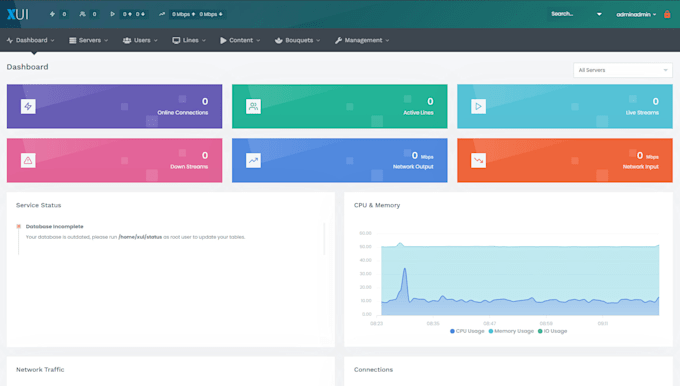Viewport: 680px width, 386px height.
Task: Click the lightning connections icon in header
Action: [x=52, y=14]
